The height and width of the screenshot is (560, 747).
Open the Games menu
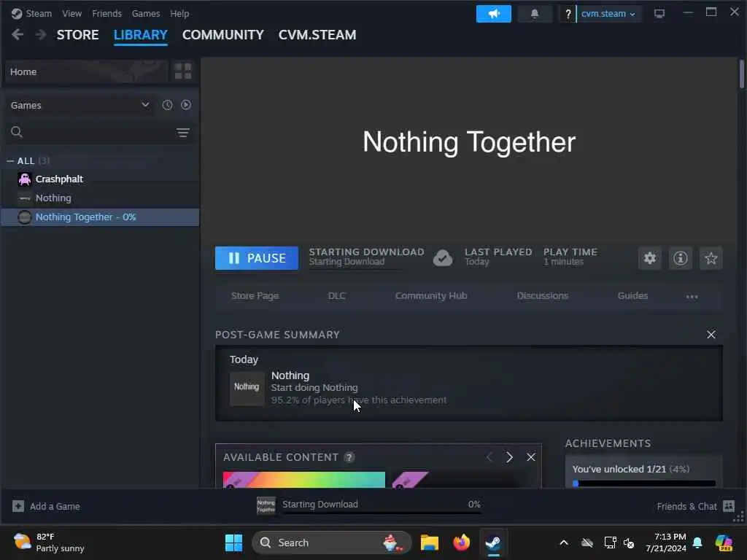pyautogui.click(x=146, y=13)
